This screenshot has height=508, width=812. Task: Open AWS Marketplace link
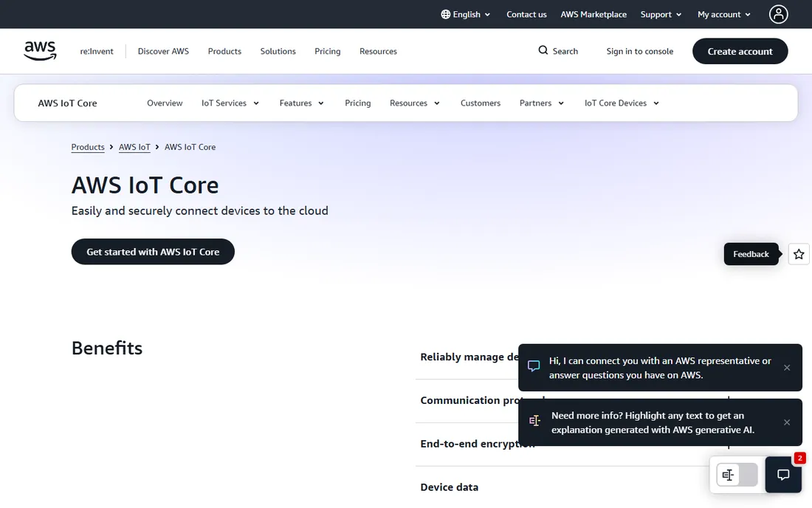[x=593, y=15]
